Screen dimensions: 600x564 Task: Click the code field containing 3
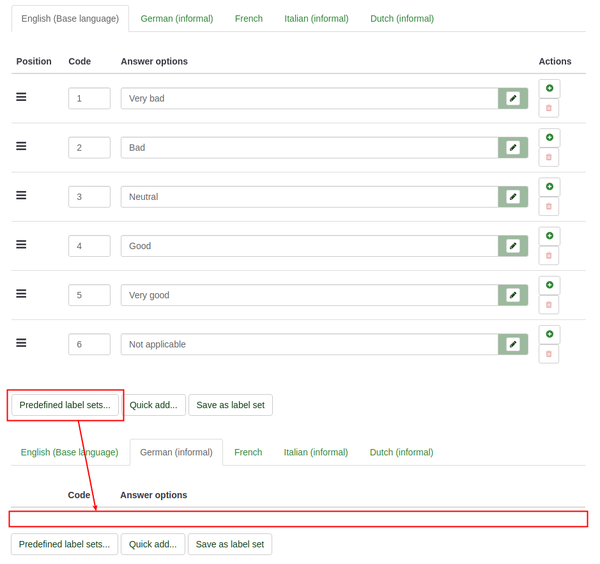[89, 197]
